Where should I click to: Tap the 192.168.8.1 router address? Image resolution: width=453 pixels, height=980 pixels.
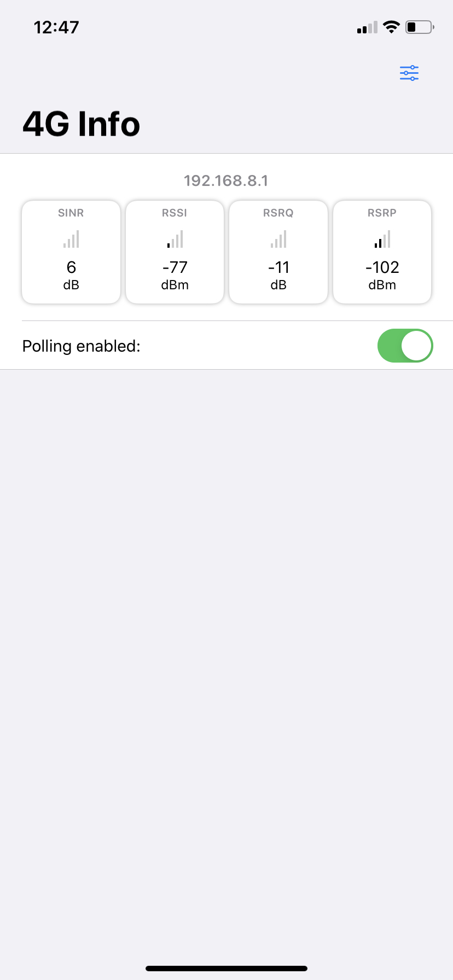226,180
